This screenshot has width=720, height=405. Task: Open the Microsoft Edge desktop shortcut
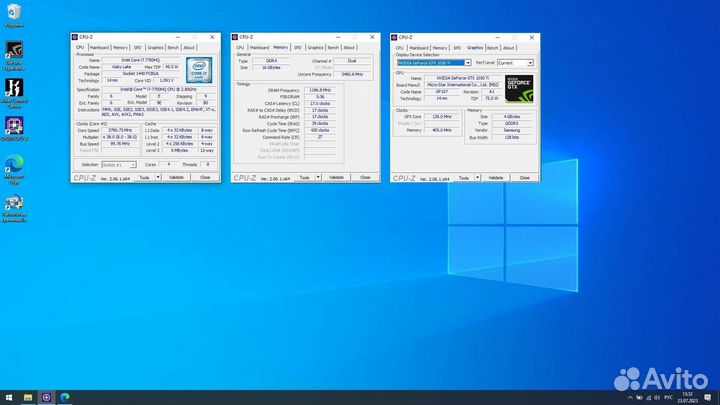[x=14, y=170]
